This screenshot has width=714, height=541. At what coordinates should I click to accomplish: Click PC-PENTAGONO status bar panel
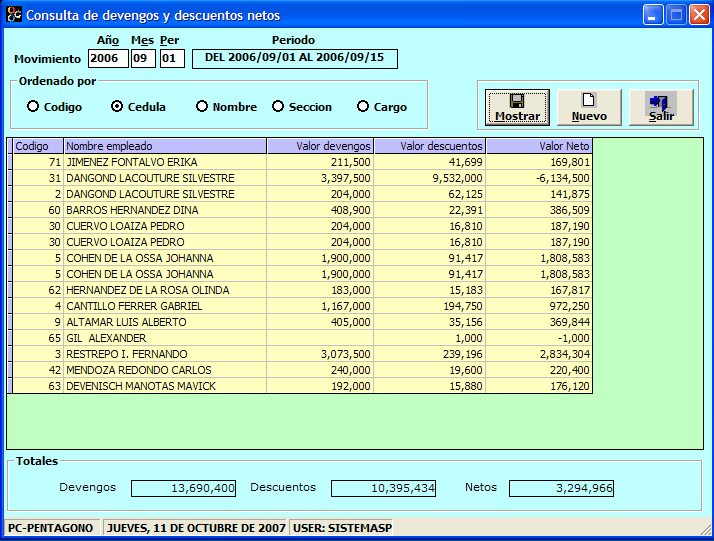point(51,528)
